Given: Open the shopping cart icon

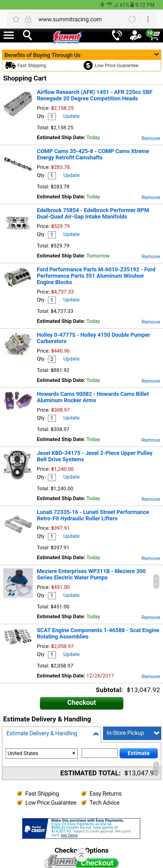Looking at the screenshot, I should coord(153,35).
